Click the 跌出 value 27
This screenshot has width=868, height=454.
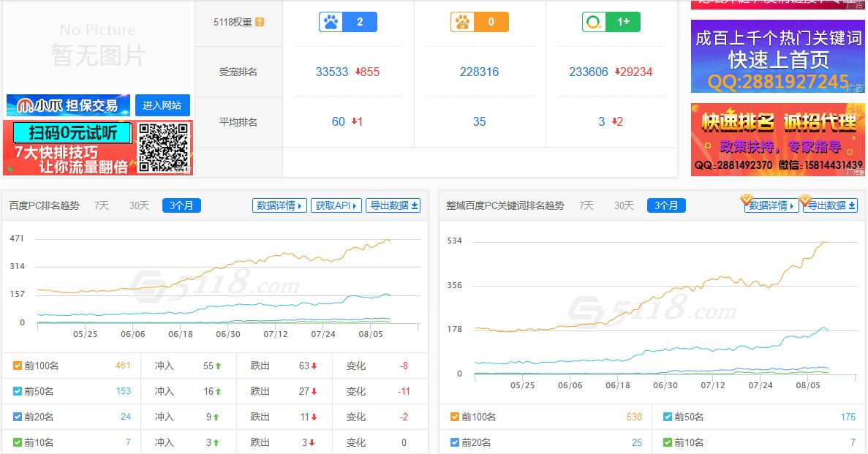coord(304,391)
